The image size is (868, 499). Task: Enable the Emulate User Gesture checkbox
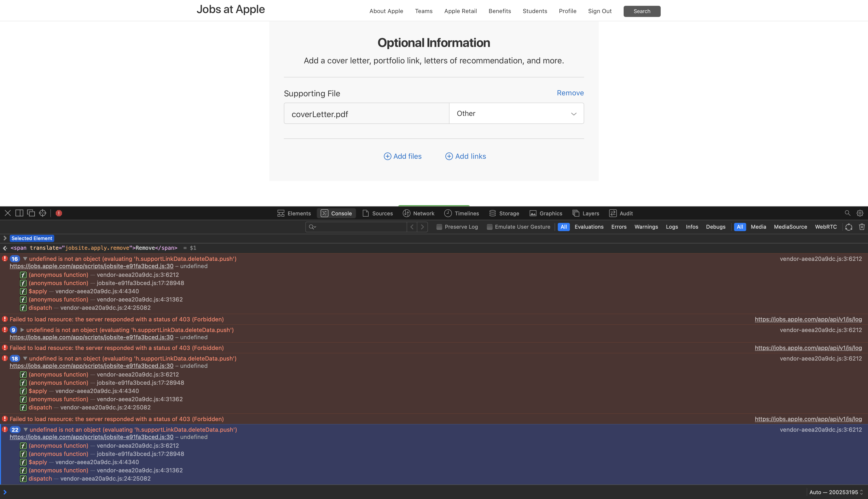490,227
